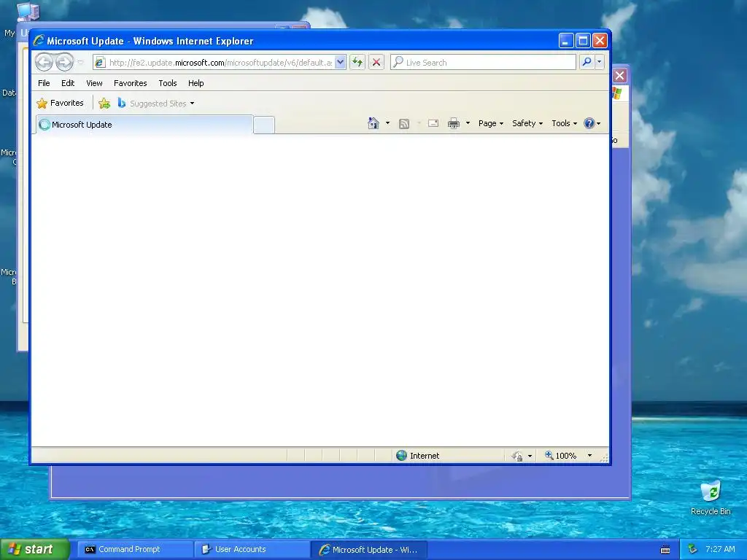Click the RSS Feeds icon
The height and width of the screenshot is (560, 747).
pos(404,124)
